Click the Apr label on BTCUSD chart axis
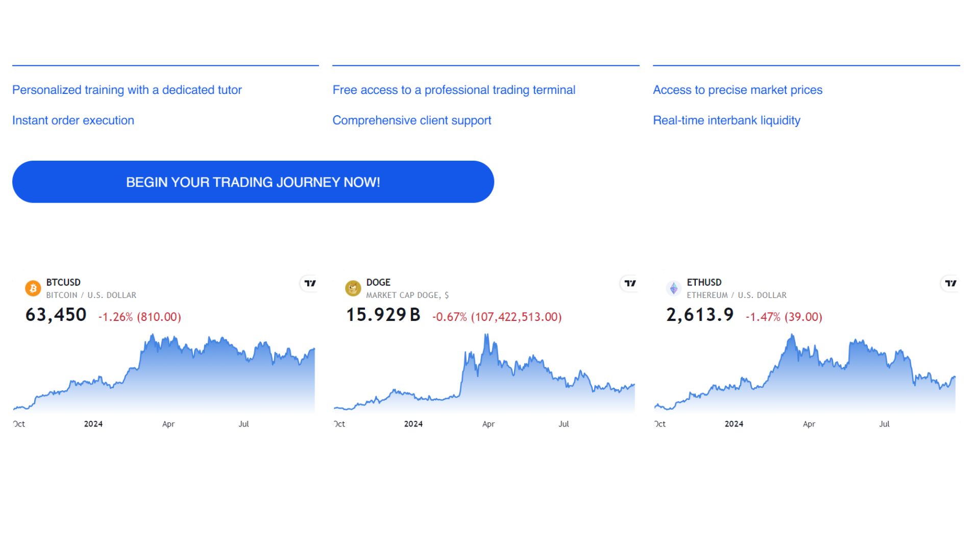The height and width of the screenshot is (551, 980). point(168,424)
